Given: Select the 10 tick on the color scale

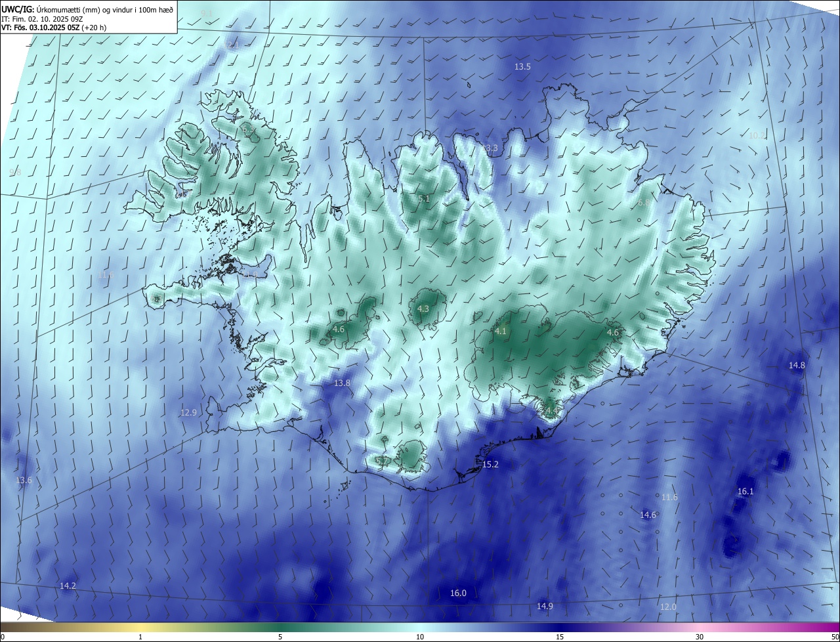Looking at the screenshot, I should click(420, 637).
